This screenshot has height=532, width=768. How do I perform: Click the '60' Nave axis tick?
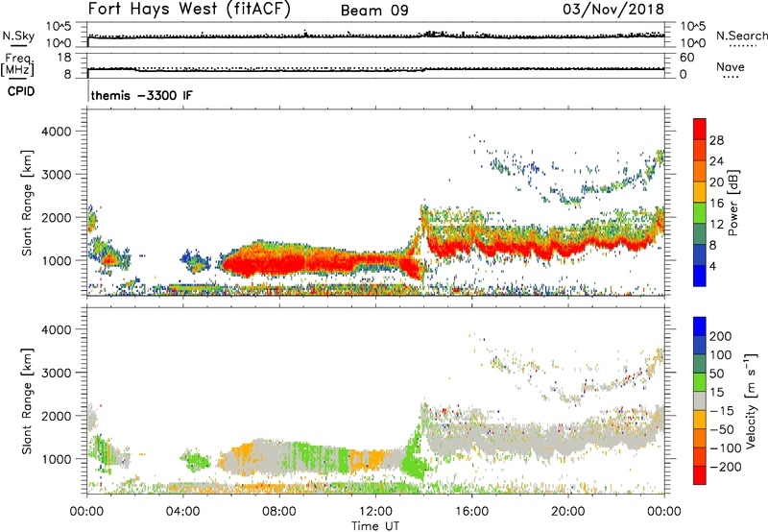click(x=687, y=58)
